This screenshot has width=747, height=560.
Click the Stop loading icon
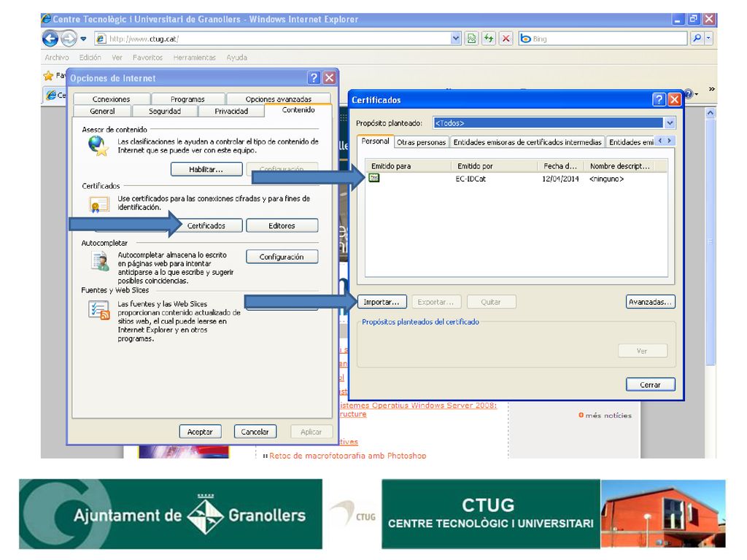506,39
